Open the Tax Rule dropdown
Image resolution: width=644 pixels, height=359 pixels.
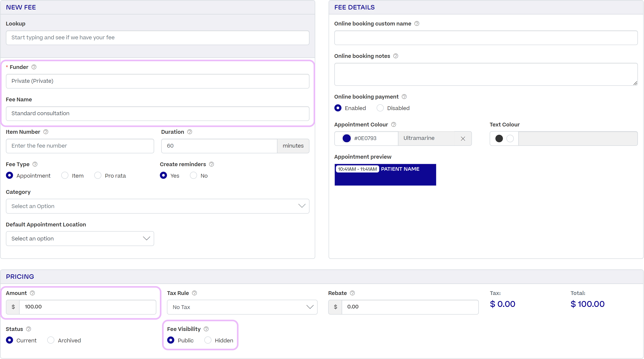point(242,307)
